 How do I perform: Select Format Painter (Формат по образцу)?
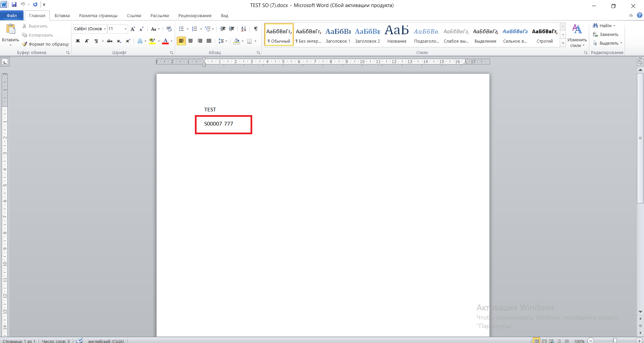[45, 44]
